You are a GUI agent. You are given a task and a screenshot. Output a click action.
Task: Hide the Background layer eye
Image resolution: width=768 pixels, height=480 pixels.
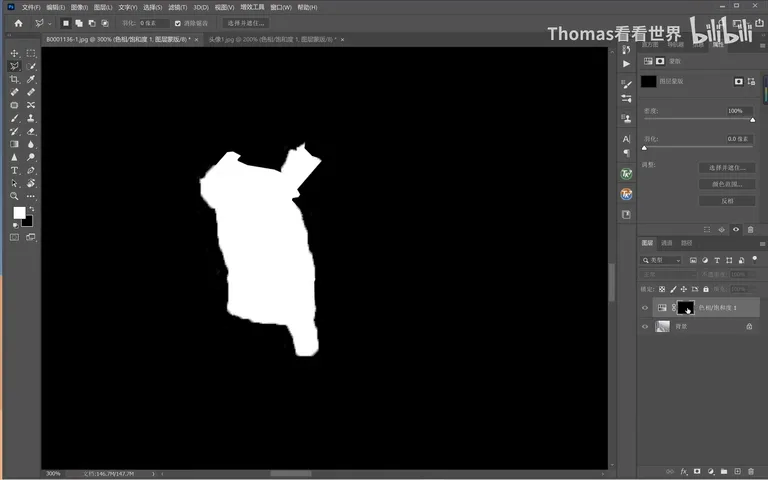(x=645, y=326)
